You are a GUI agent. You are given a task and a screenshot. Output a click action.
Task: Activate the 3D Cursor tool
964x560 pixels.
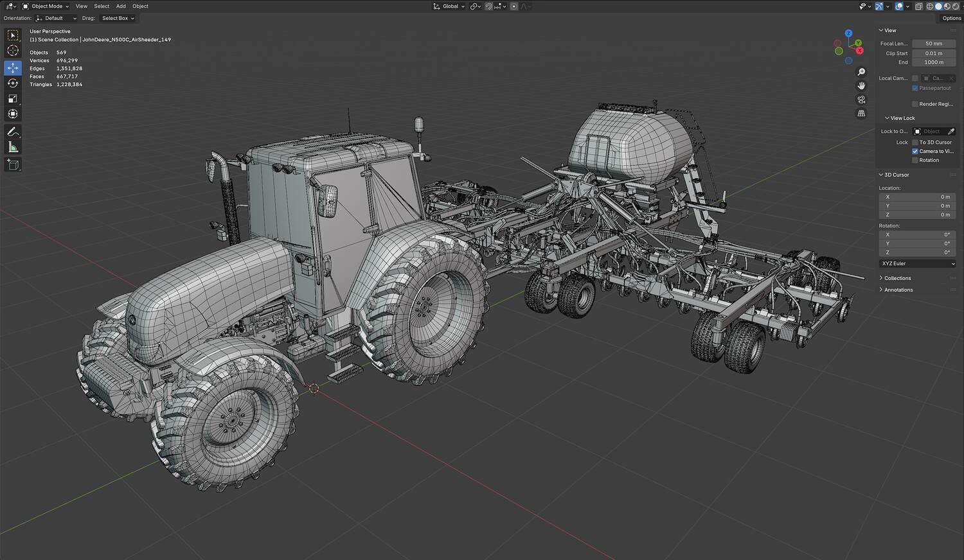13,51
